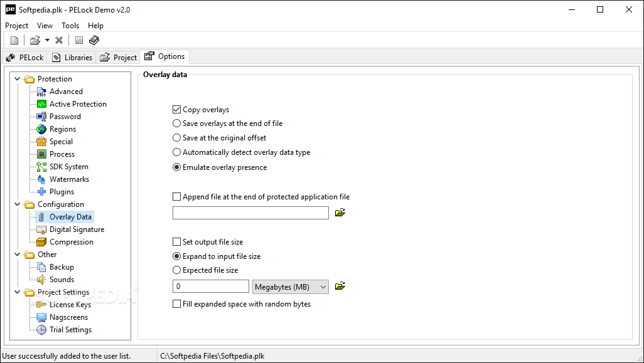Viewport: 644px width, 363px height.
Task: Open the Tools menu
Action: tap(70, 26)
